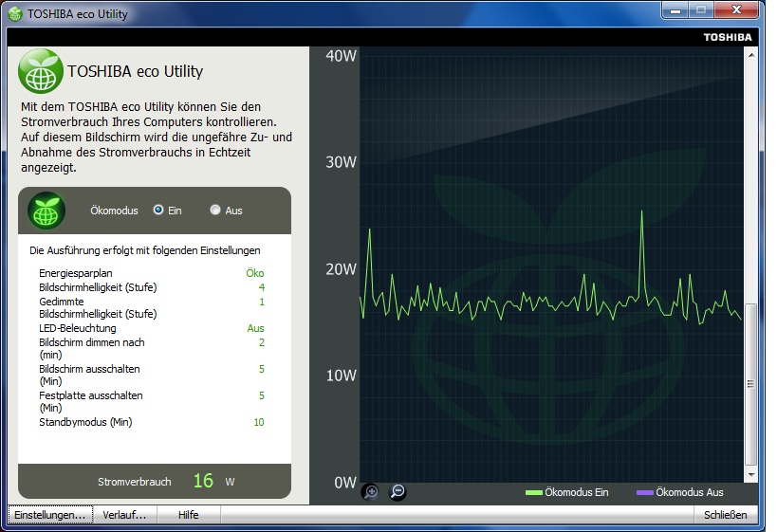Open Hilfe help
The width and height of the screenshot is (777, 532).
coord(188,515)
